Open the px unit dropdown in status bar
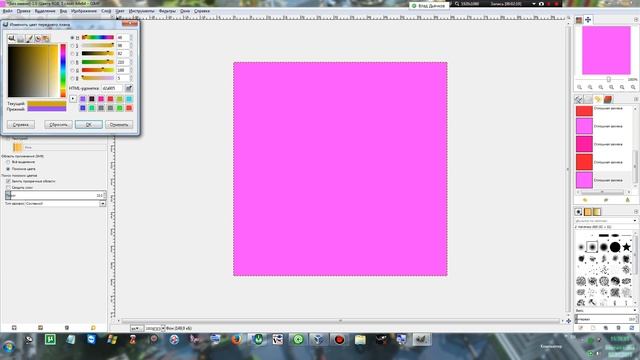Viewport: 640px width, 360px height. tap(137, 328)
